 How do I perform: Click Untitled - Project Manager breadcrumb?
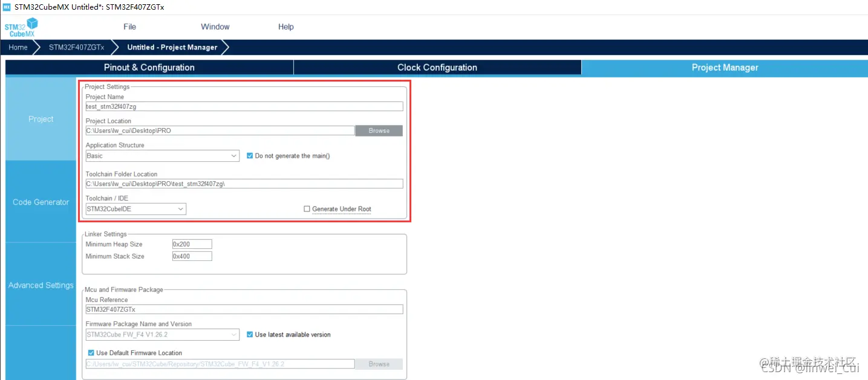[x=172, y=47]
